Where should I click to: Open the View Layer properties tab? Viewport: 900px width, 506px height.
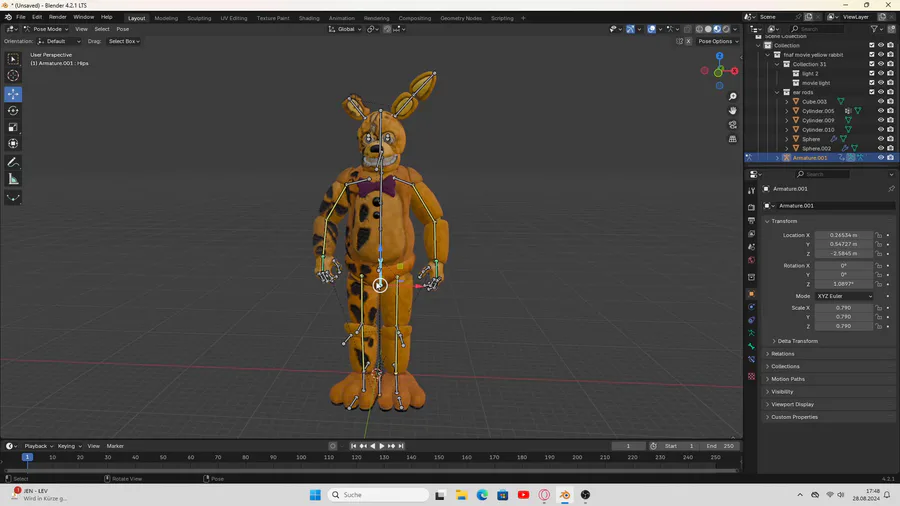click(x=751, y=233)
